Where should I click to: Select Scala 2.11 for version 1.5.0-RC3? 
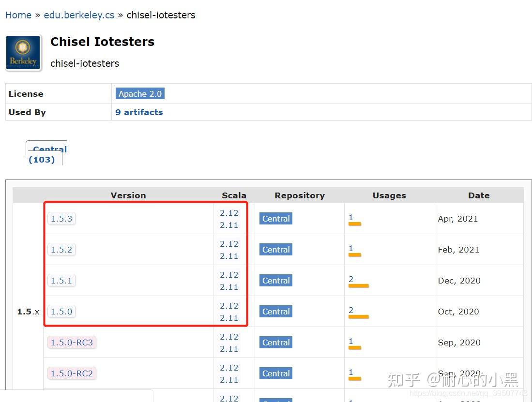[x=229, y=349]
